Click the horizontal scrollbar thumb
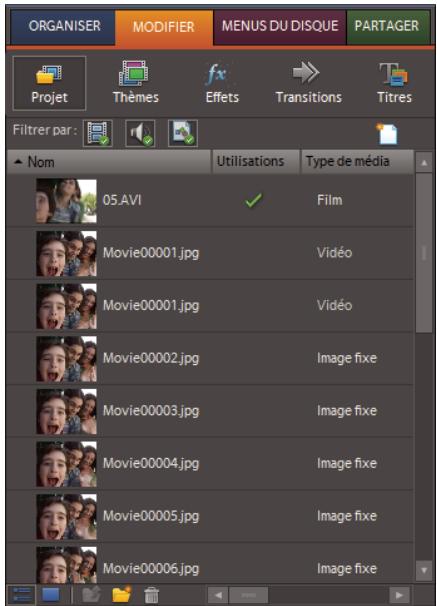Screen dimensions: 437x606 point(248,595)
